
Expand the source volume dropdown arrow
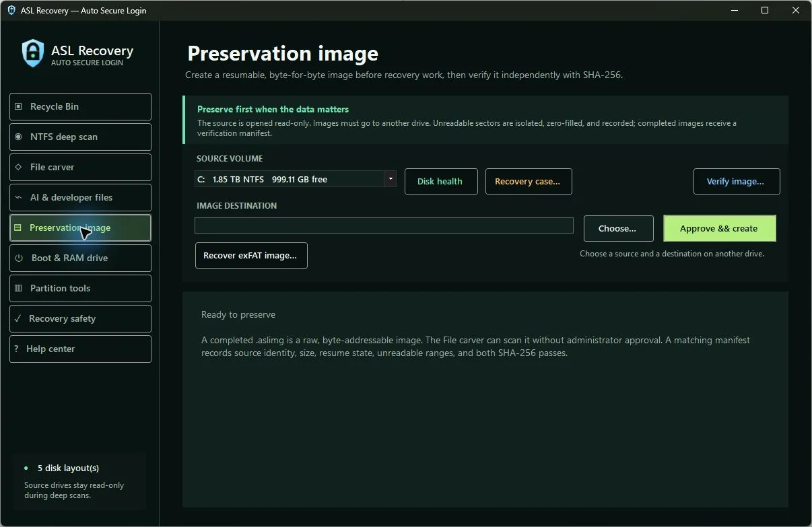(x=390, y=179)
